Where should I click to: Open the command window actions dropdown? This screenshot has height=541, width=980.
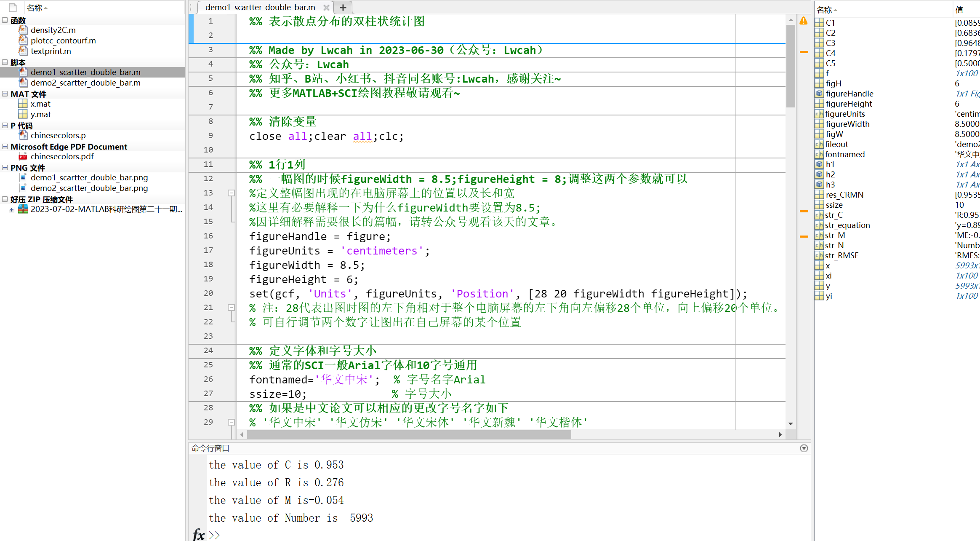click(804, 448)
